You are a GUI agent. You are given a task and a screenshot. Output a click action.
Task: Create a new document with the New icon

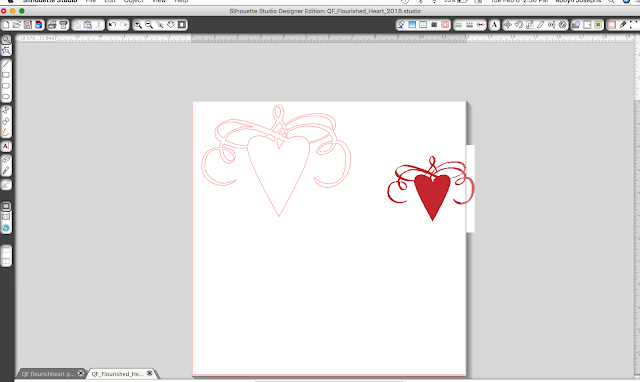6,25
